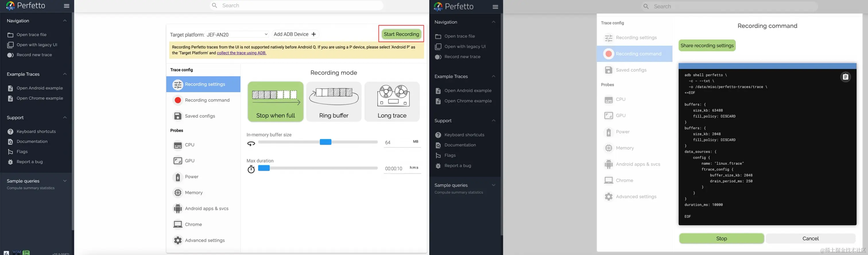Click the Cancel button
Image resolution: width=868 pixels, height=255 pixels.
(810, 238)
